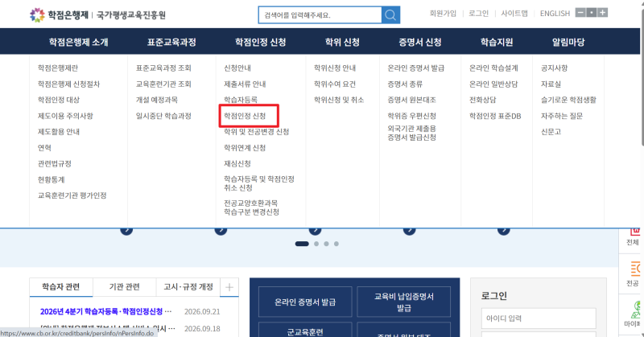Open 관련법규정 submenu item
Viewport: 644px width, 337px height.
click(x=55, y=164)
